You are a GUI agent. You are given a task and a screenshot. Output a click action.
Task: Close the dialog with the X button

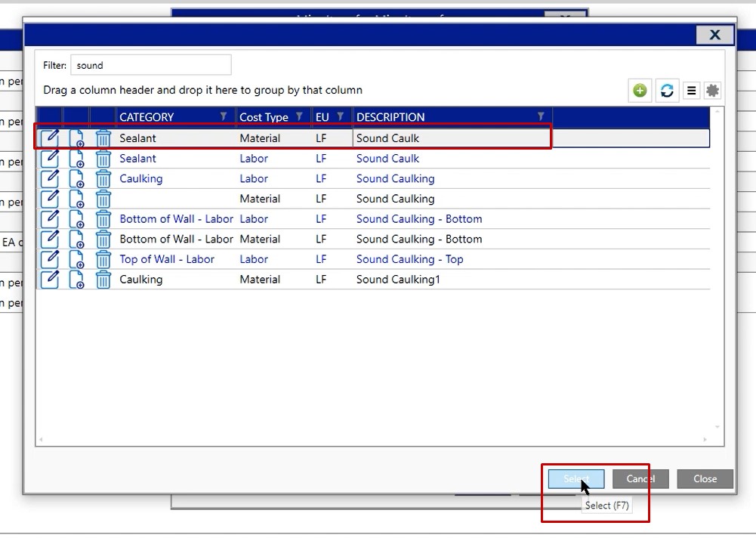pyautogui.click(x=714, y=35)
